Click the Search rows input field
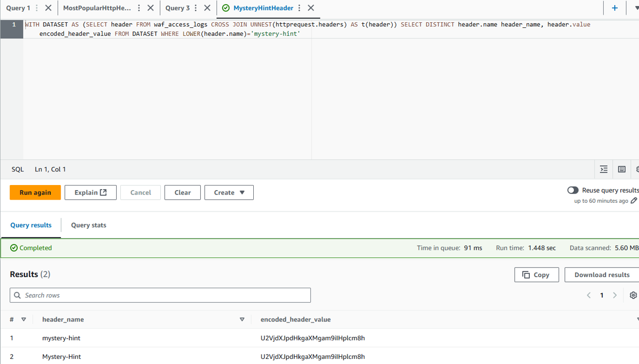The width and height of the screenshot is (639, 364). pyautogui.click(x=160, y=295)
